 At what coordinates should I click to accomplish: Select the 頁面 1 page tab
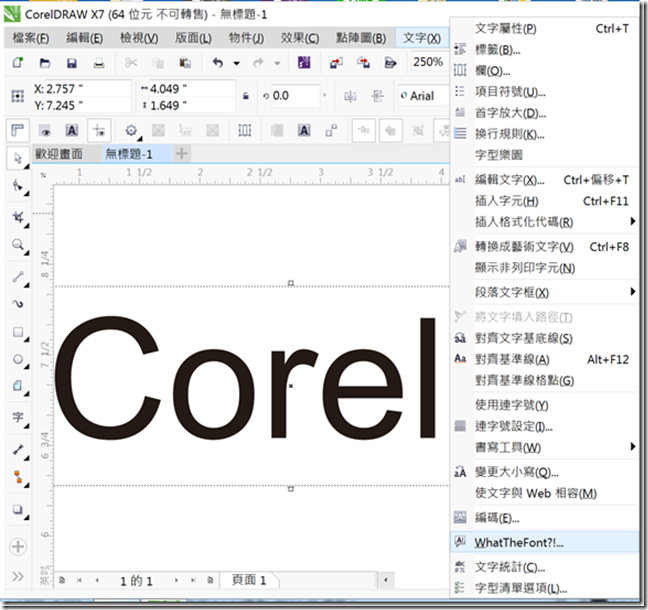point(249,580)
